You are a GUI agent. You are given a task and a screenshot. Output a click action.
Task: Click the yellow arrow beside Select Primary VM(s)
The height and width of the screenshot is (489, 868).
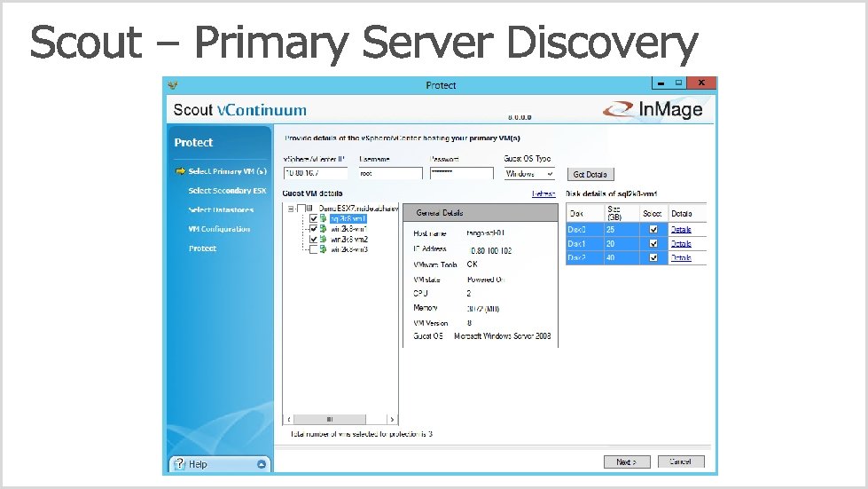point(181,171)
